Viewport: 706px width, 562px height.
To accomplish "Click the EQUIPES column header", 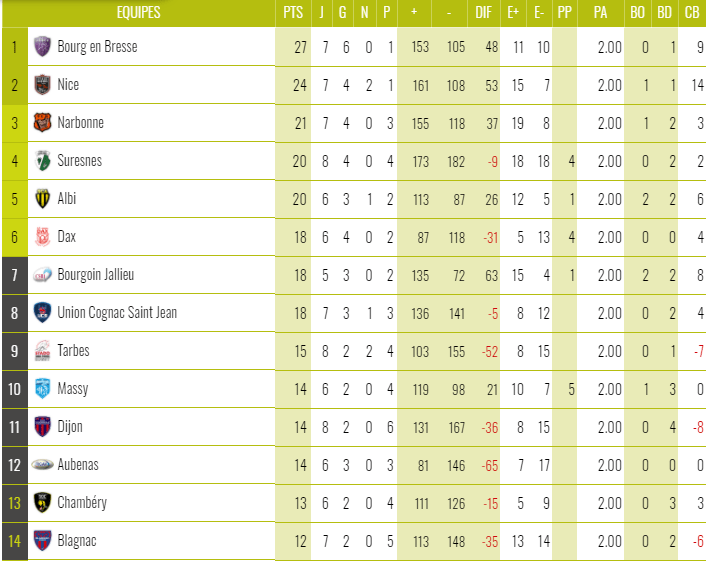I will point(138,13).
